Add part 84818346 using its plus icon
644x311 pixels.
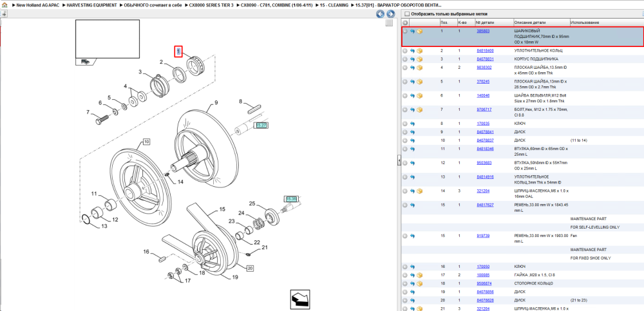point(405,149)
